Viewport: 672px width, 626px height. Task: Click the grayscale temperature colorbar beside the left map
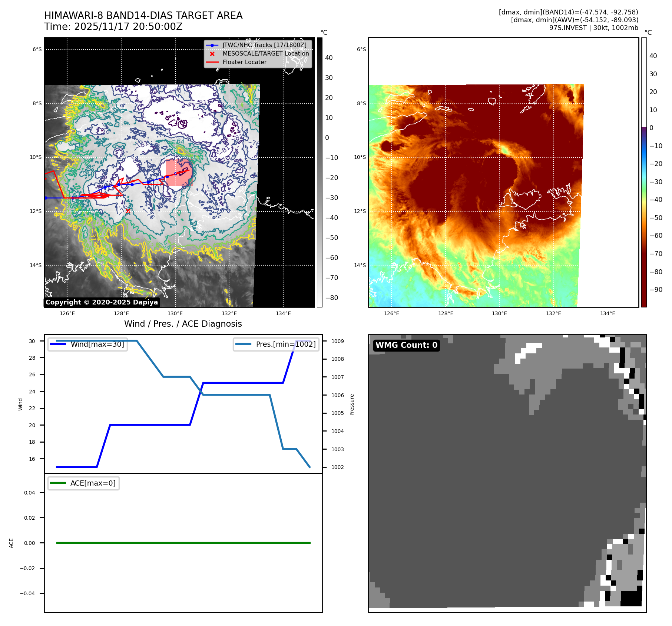(x=320, y=172)
